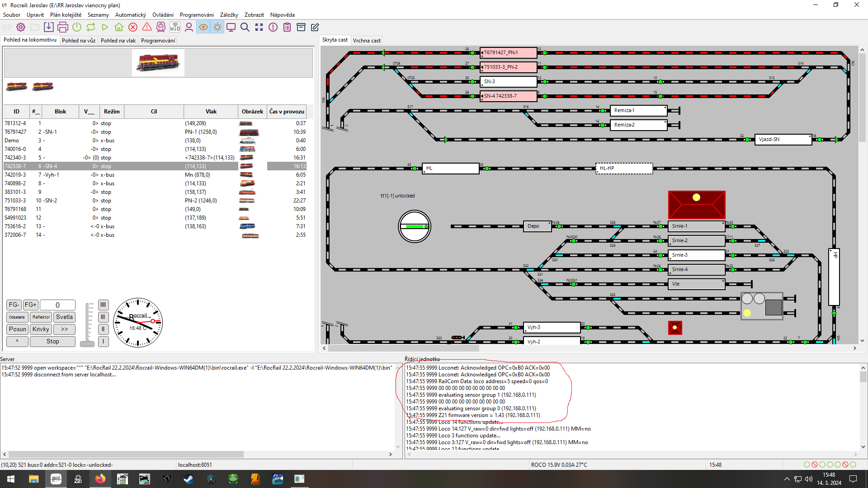Open the WIO toolbar icon
This screenshot has width=868, height=488.
[x=175, y=27]
